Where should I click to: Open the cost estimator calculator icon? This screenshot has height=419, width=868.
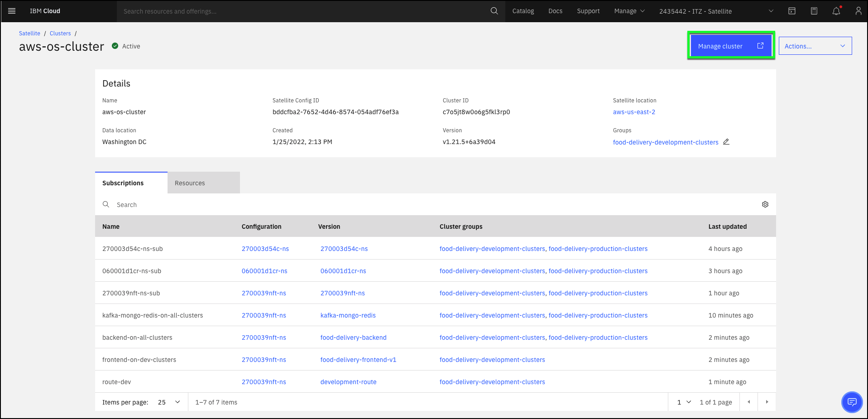pyautogui.click(x=814, y=11)
